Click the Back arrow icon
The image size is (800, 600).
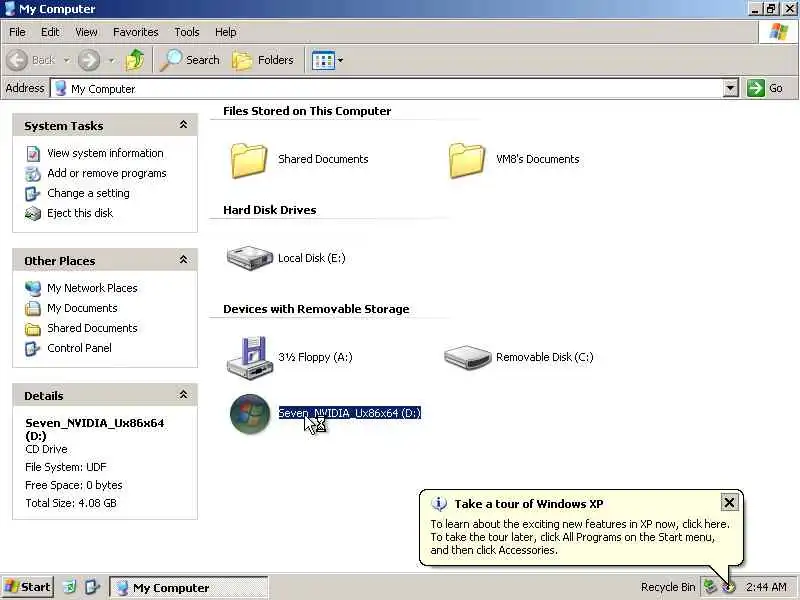click(x=17, y=60)
